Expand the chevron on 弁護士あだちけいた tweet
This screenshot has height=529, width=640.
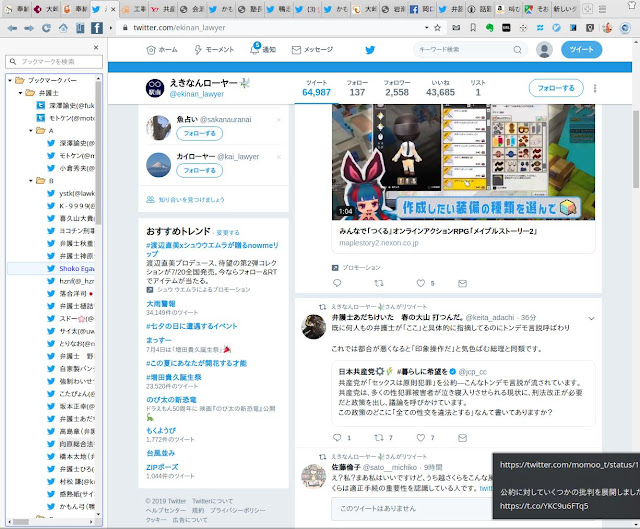pos(591,318)
